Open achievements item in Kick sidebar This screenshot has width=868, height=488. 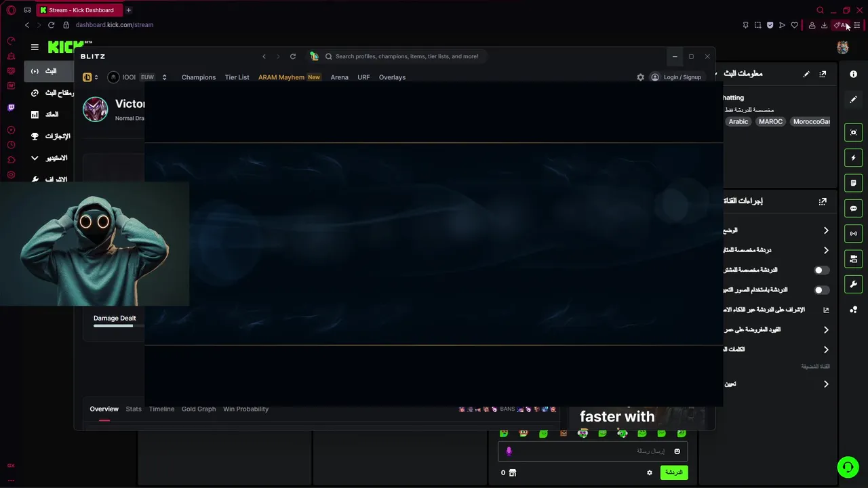[50, 136]
